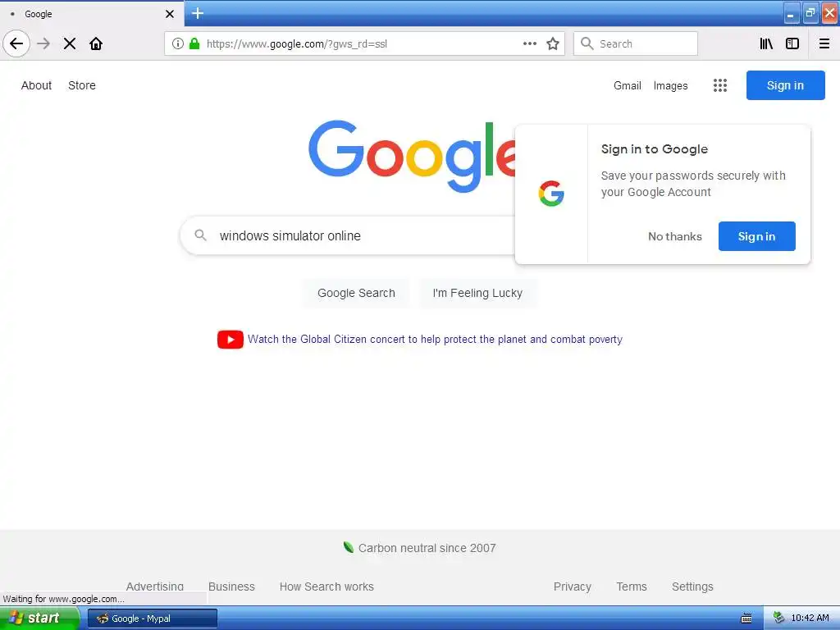The width and height of the screenshot is (840, 630).
Task: Select the Google tab
Action: point(92,14)
